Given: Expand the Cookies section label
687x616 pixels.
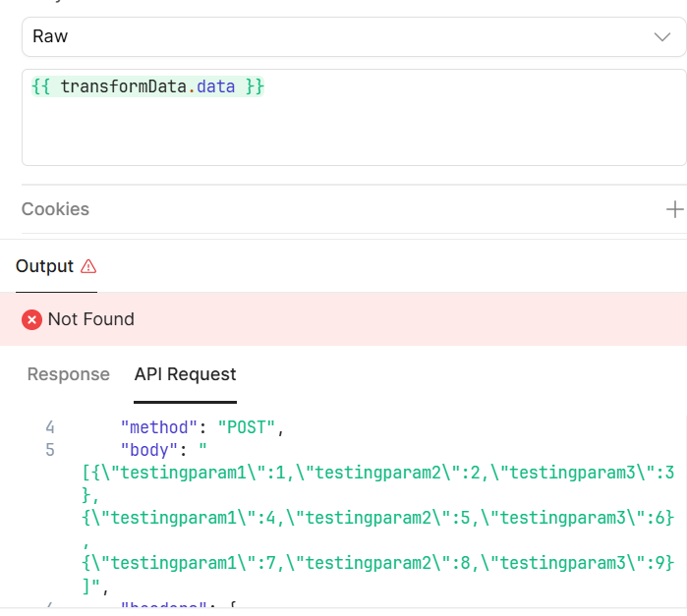Looking at the screenshot, I should [55, 209].
